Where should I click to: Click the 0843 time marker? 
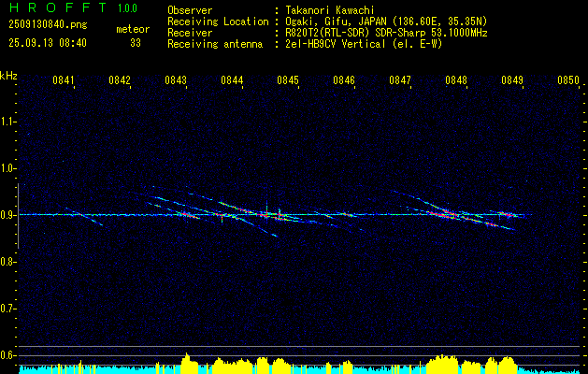(176, 79)
